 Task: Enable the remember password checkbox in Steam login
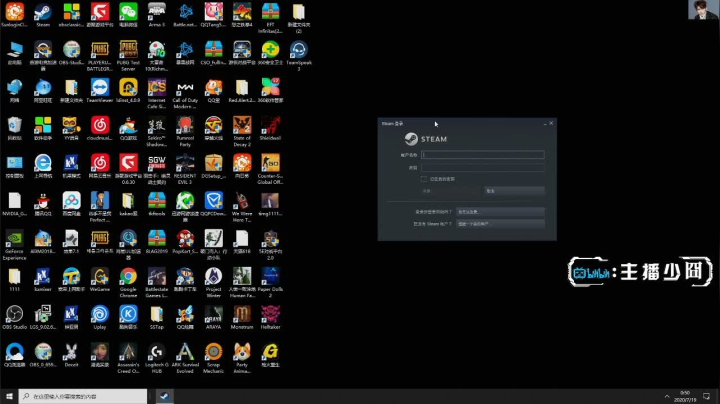(424, 179)
